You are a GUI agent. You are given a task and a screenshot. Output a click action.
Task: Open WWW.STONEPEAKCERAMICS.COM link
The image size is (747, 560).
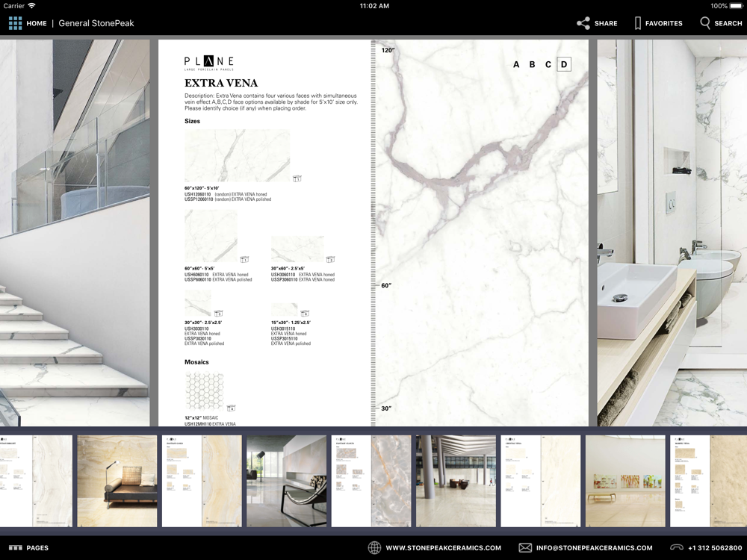(x=443, y=547)
